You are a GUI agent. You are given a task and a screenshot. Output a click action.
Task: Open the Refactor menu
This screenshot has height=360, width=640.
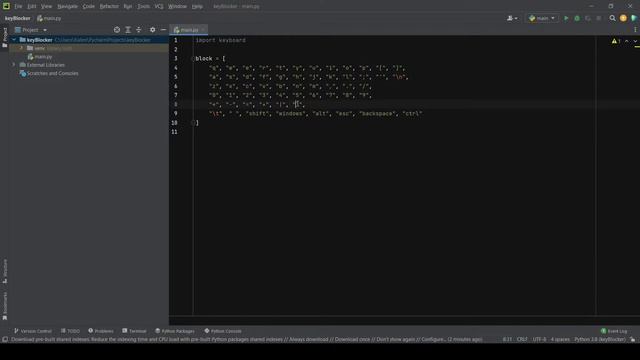[109, 7]
